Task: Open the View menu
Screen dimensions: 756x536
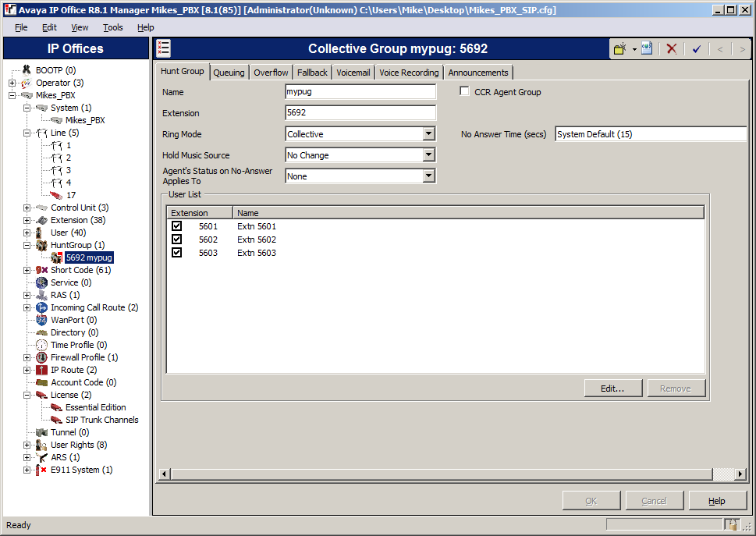Action: click(80, 27)
